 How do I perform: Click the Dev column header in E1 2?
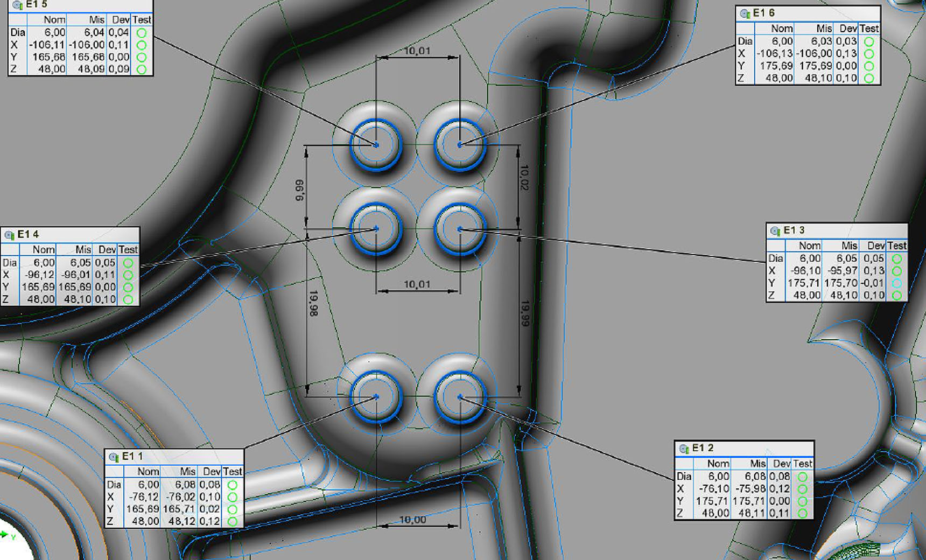781,464
